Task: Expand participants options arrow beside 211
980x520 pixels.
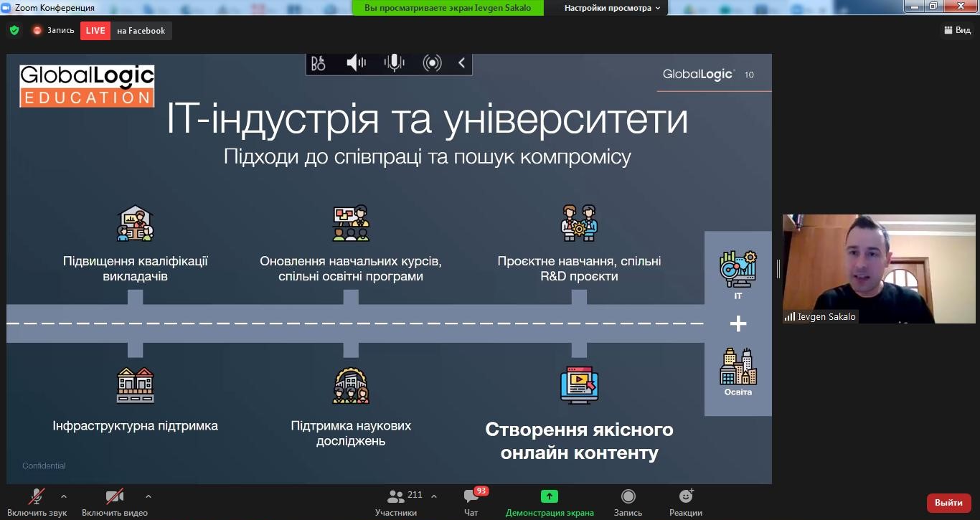Action: (x=434, y=496)
